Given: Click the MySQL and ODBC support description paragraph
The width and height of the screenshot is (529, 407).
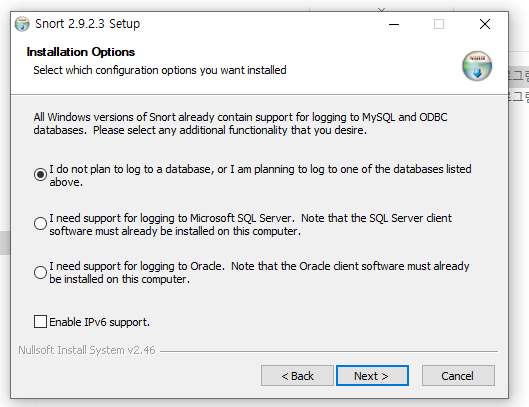Looking at the screenshot, I should [x=240, y=124].
